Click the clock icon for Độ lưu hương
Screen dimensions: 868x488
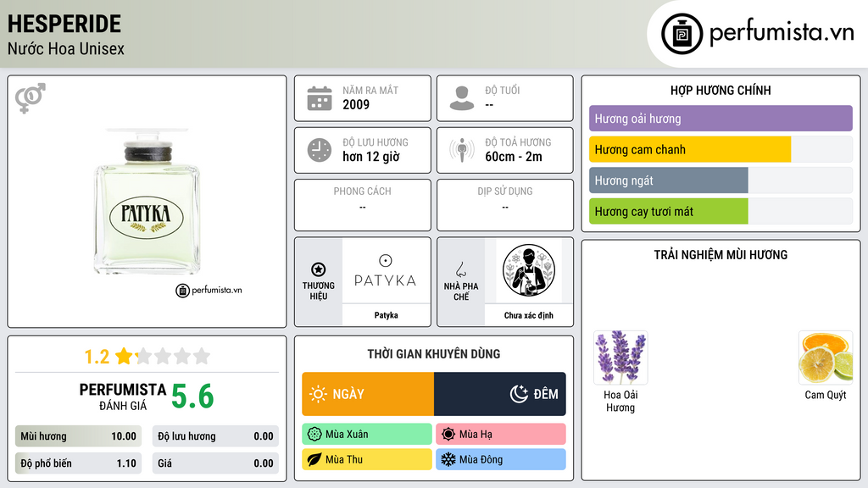320,150
